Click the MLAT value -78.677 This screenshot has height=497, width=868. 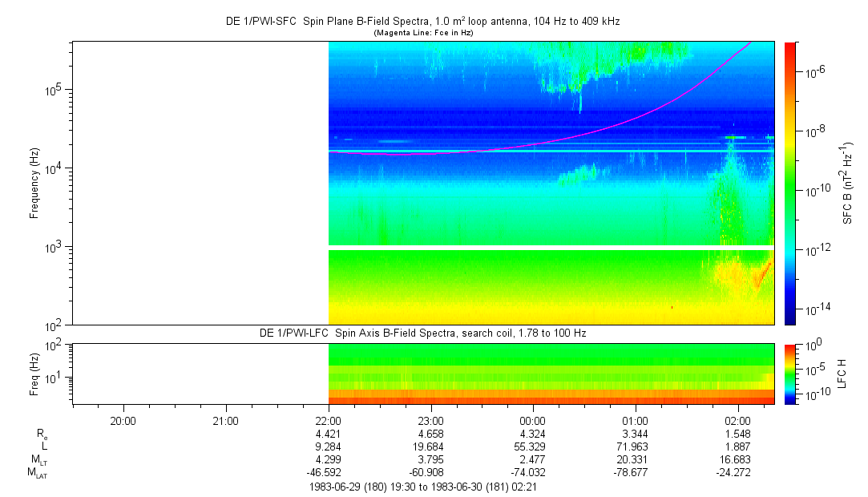pos(631,473)
